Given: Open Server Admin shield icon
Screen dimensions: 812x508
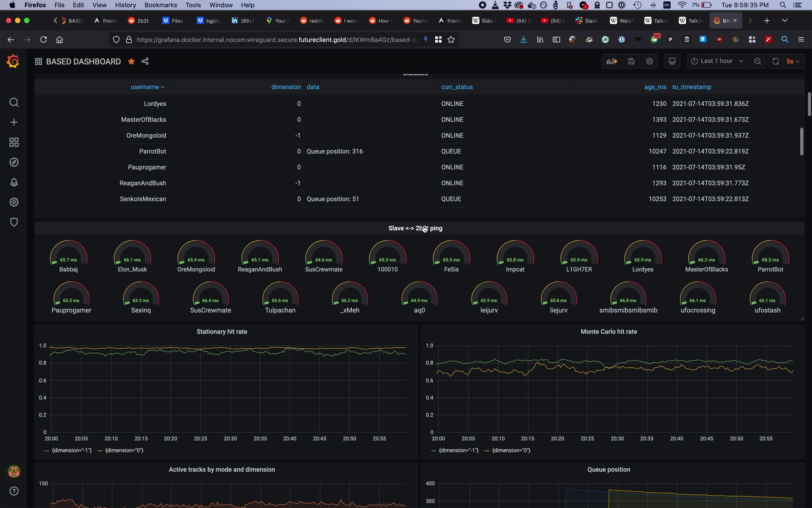Looking at the screenshot, I should (x=14, y=222).
